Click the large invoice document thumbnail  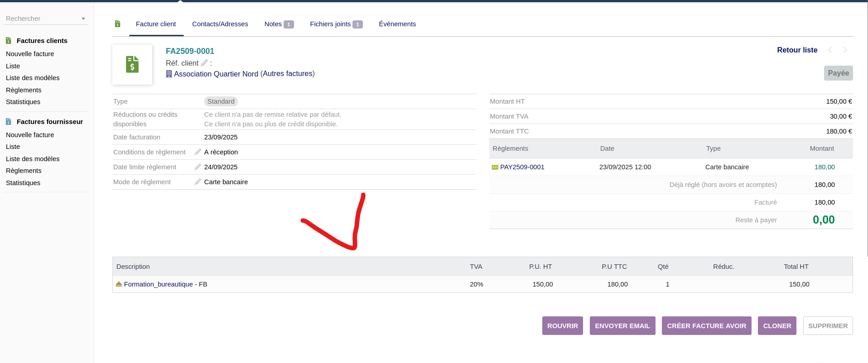click(132, 65)
